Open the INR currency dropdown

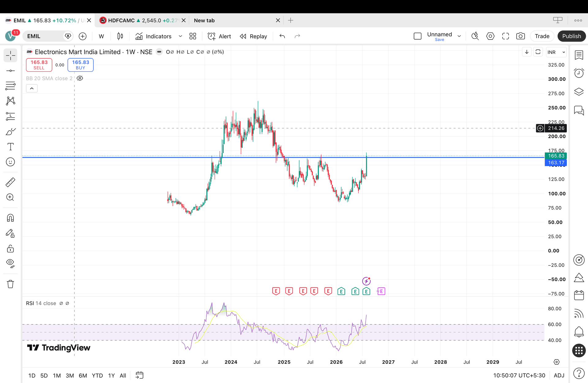point(556,52)
